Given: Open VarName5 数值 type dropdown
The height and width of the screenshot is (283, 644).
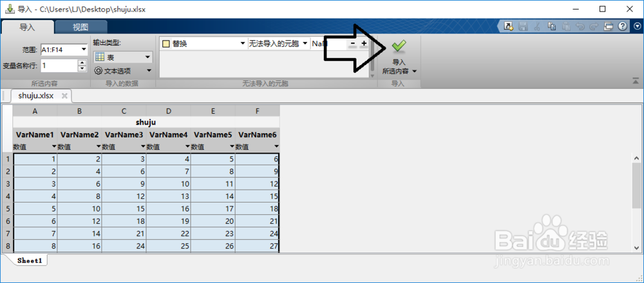Looking at the screenshot, I should tap(232, 147).
